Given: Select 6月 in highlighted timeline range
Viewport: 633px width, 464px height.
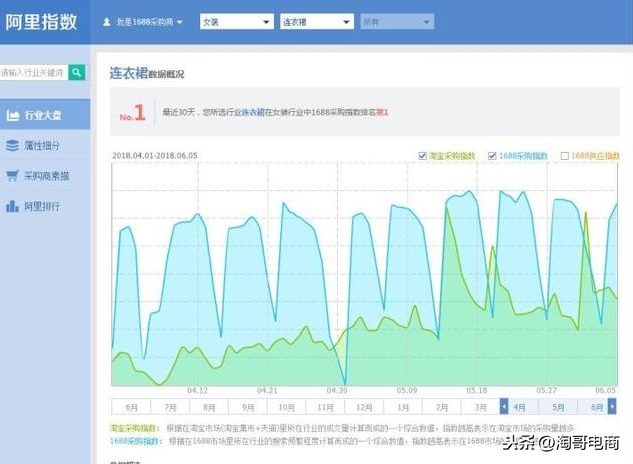Looking at the screenshot, I should [x=597, y=407].
